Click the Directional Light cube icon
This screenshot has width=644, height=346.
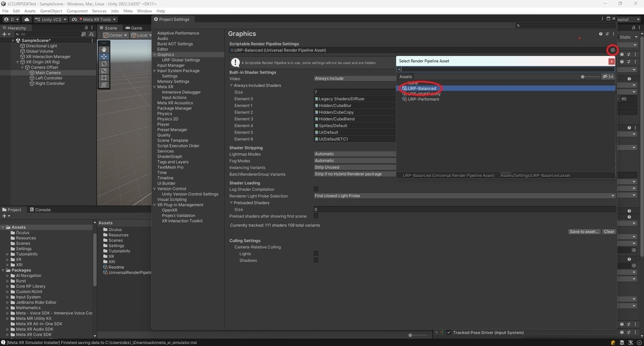tap(23, 46)
